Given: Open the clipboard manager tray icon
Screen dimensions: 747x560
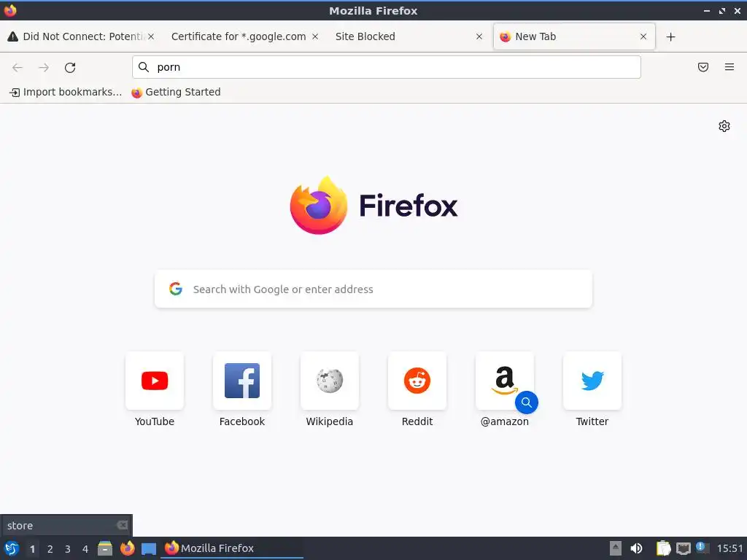Looking at the screenshot, I should 663,548.
